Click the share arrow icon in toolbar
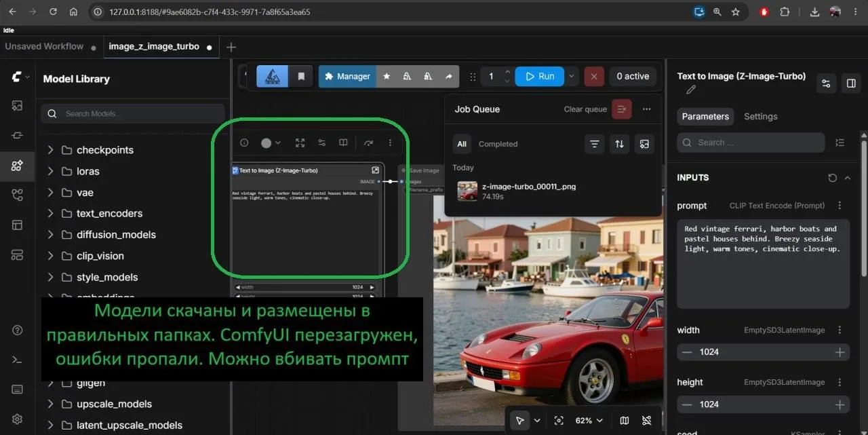This screenshot has width=868, height=435. click(x=448, y=76)
